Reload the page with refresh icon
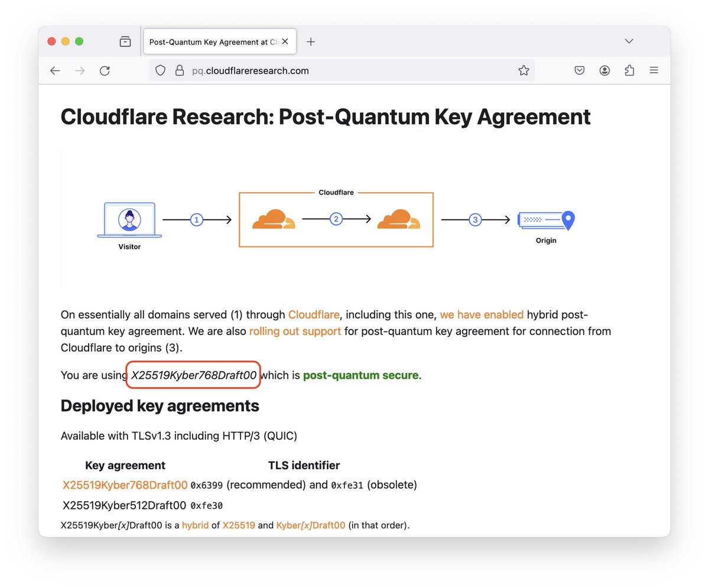Image resolution: width=709 pixels, height=588 pixels. pyautogui.click(x=105, y=71)
